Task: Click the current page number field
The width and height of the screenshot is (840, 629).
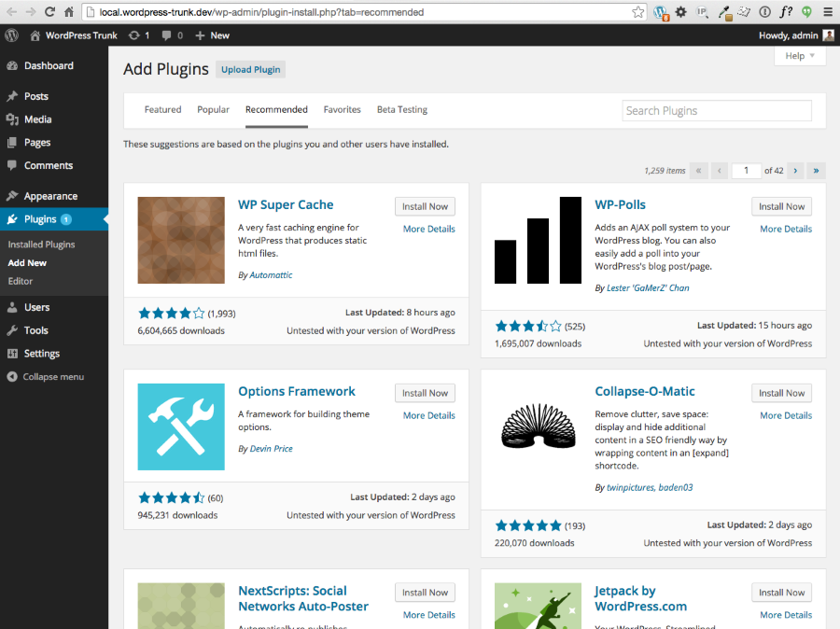Action: tap(747, 171)
